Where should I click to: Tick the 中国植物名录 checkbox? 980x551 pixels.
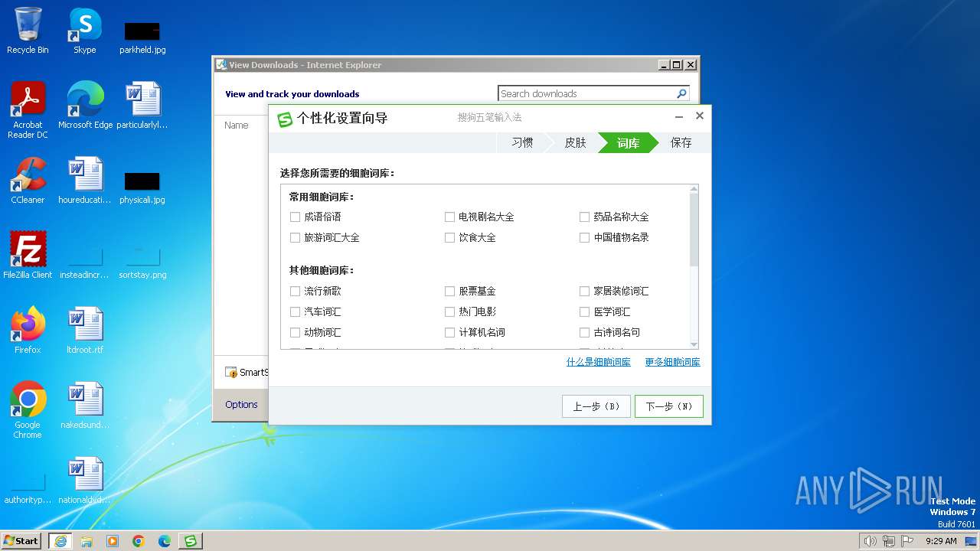[584, 237]
